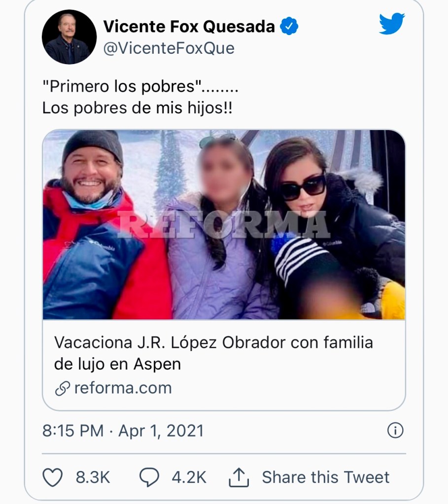This screenshot has width=448, height=504.
Task: Click the reply speech bubble icon
Action: coord(149,477)
